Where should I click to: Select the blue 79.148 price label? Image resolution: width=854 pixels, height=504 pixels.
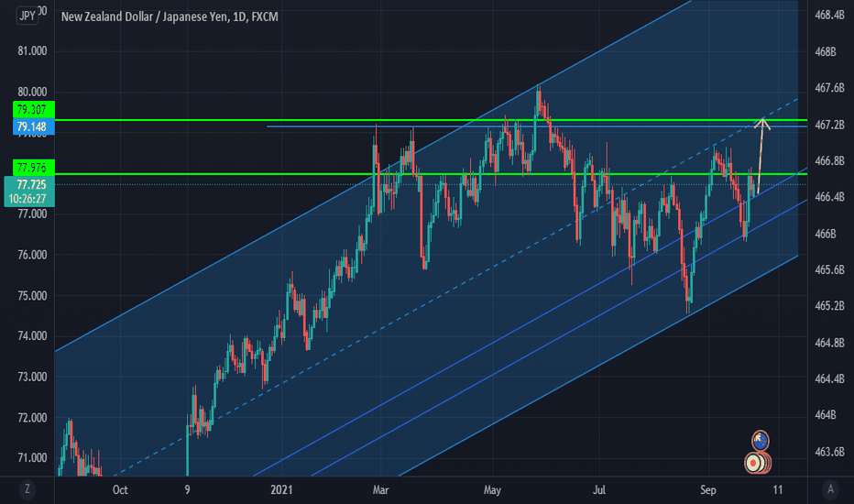pyautogui.click(x=34, y=127)
